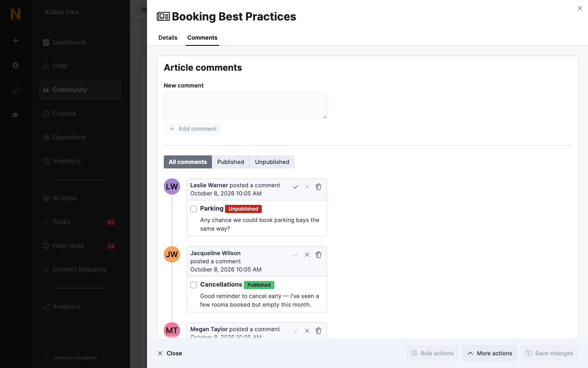
Task: Show only Published comments
Action: (231, 162)
